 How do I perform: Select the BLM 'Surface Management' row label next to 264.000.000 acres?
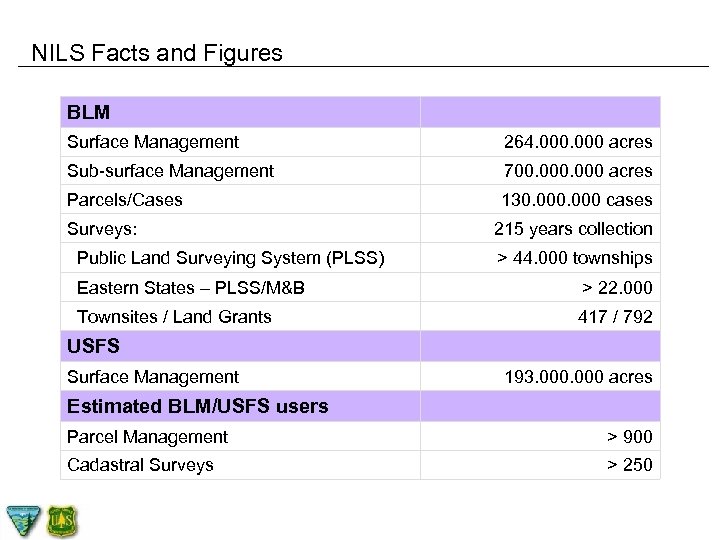[x=153, y=142]
